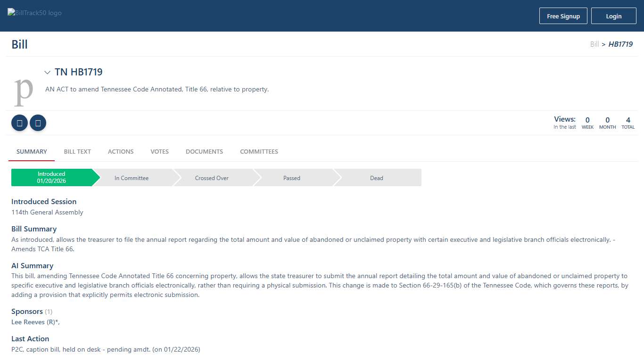The image size is (644, 362).
Task: Open the Actions tab
Action: click(x=121, y=152)
